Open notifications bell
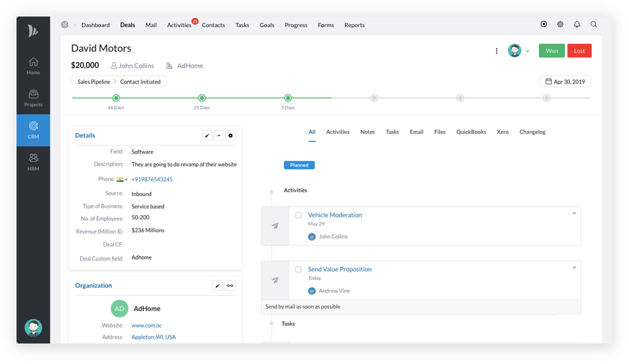 [x=577, y=24]
